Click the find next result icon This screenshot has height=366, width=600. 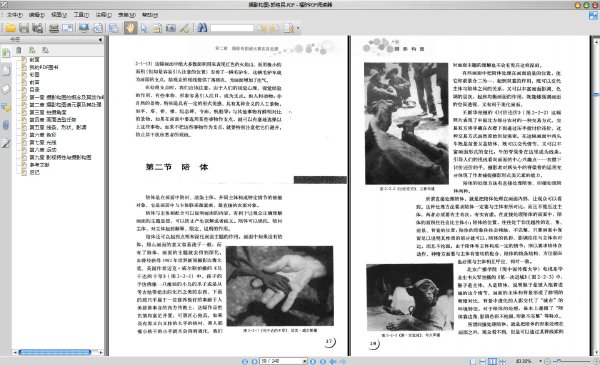coord(275,28)
